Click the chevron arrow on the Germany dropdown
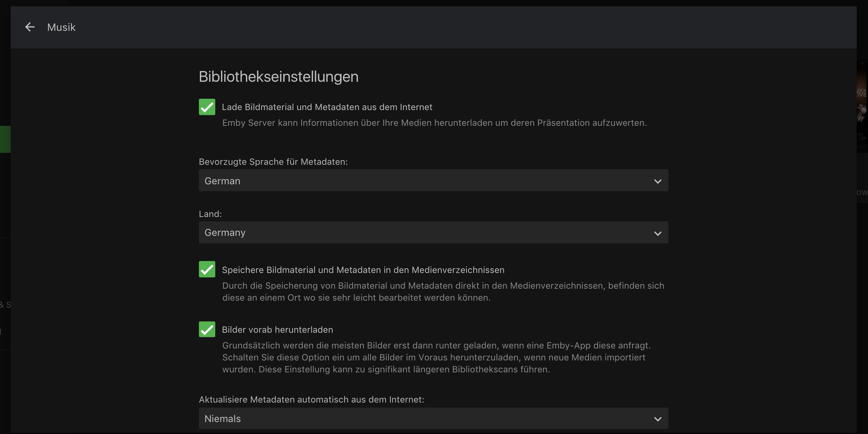 [657, 233]
